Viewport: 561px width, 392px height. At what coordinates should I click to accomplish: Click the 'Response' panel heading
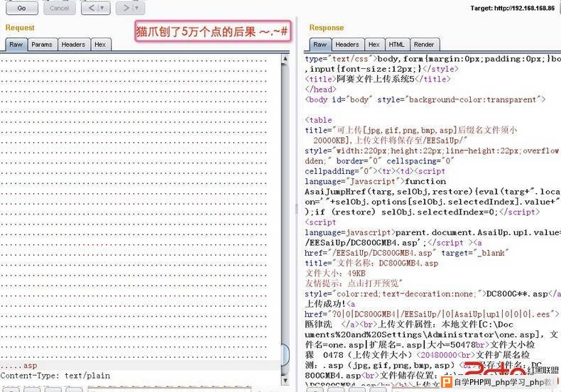(326, 28)
